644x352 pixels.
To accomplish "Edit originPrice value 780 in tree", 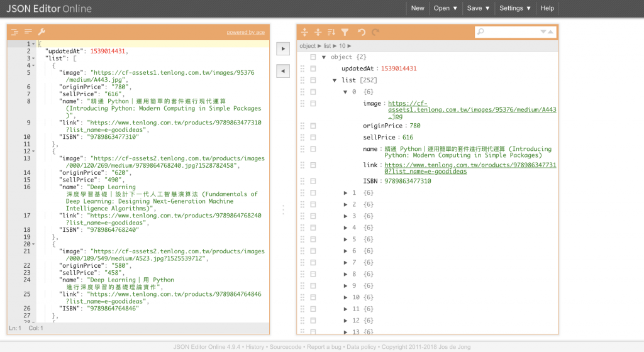I will click(x=415, y=126).
